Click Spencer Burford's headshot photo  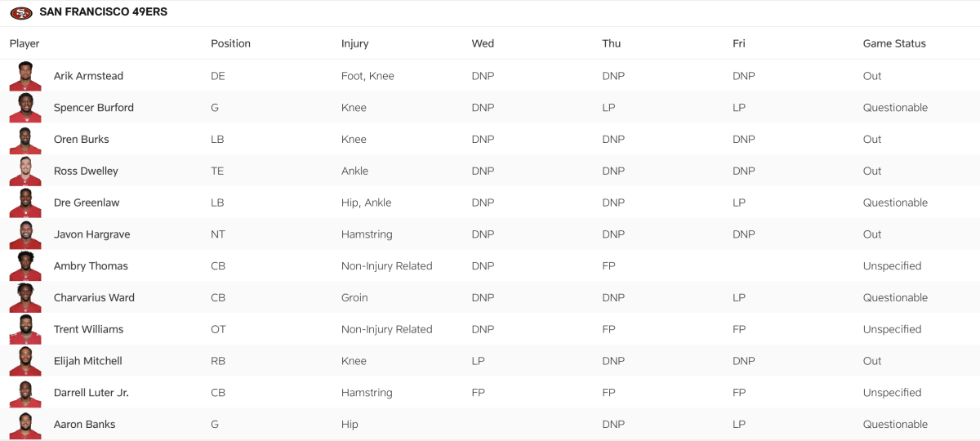[x=25, y=108]
